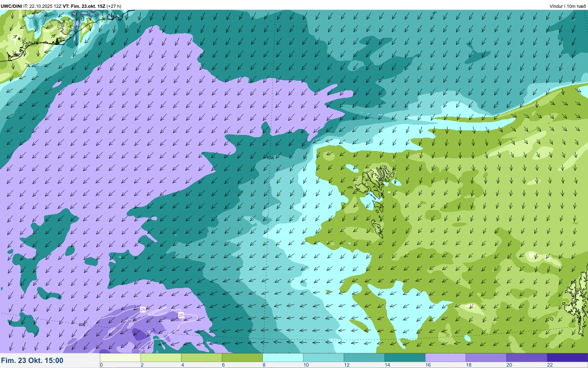Image resolution: width=588 pixels, height=368 pixels.
Task: Select the light green 2–4 legend swatch
Action: coord(161,357)
